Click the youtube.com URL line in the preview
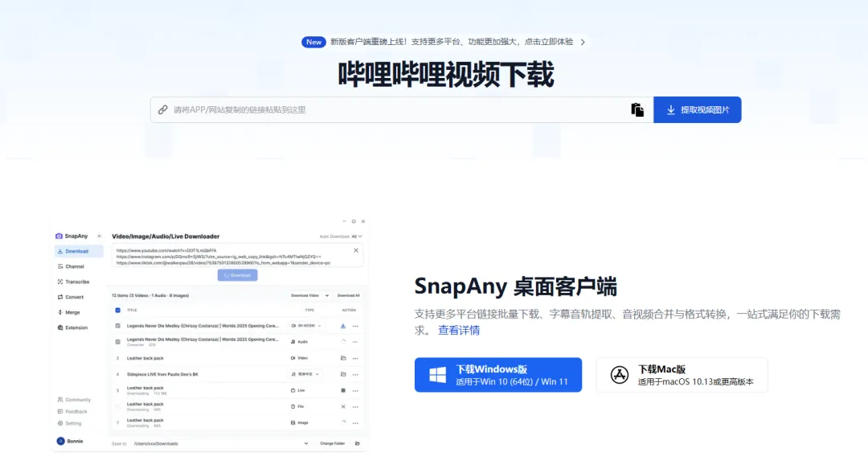This screenshot has height=465, width=868. [x=166, y=250]
